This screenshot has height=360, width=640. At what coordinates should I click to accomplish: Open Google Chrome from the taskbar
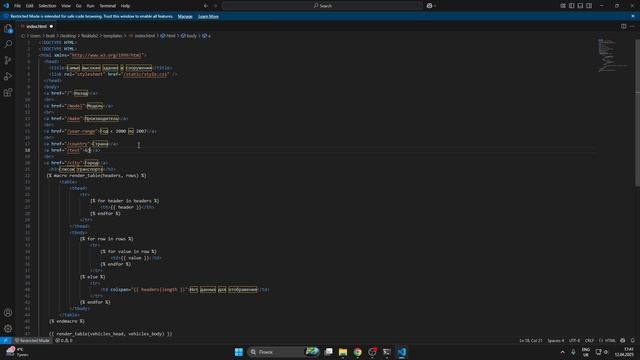tap(358, 352)
